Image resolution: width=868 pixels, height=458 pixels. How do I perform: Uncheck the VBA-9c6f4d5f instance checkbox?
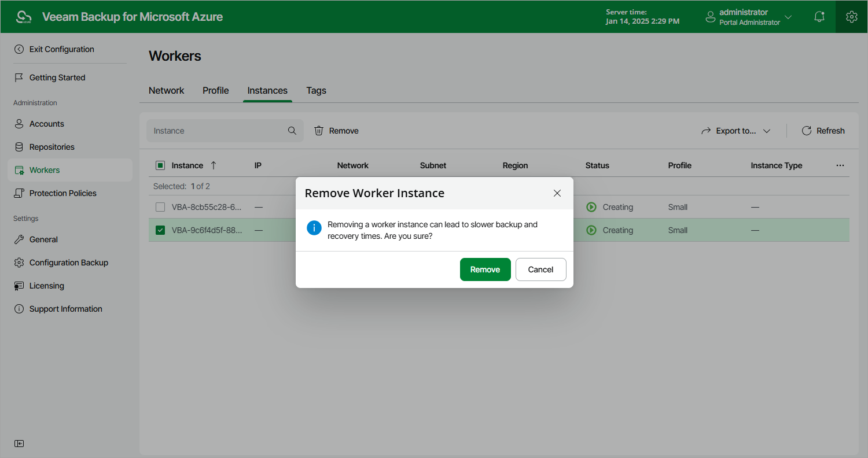click(x=160, y=230)
